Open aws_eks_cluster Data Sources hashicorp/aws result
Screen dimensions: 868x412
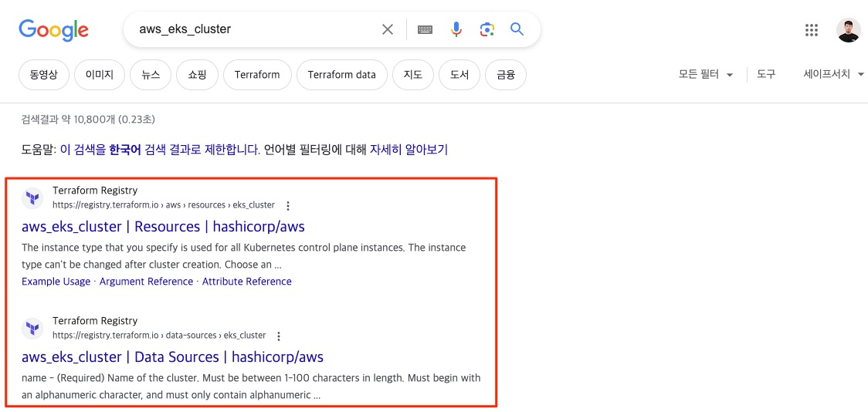[173, 357]
